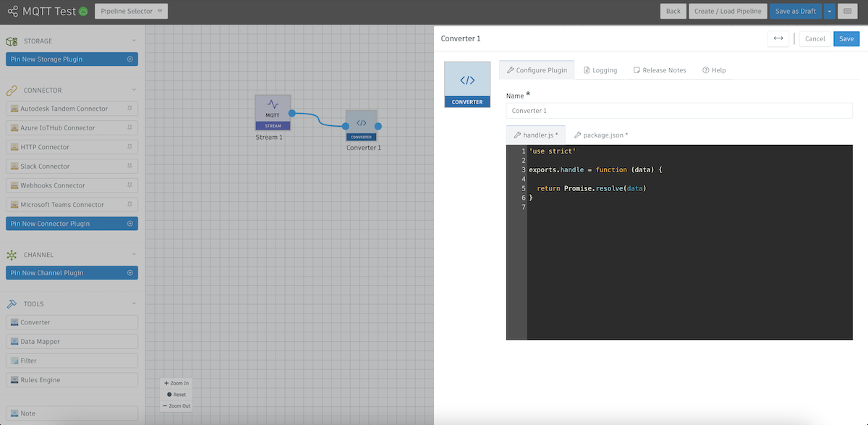Select the Filter tool

(72, 360)
